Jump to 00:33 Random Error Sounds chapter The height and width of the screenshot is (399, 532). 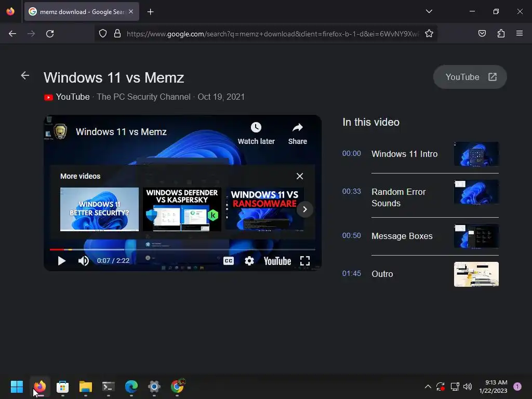tap(420, 197)
